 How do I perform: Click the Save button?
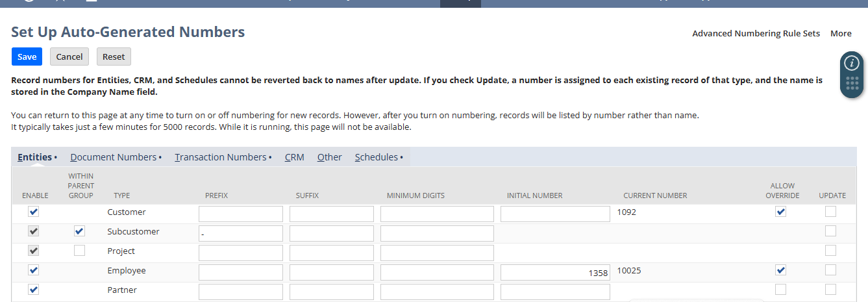(27, 57)
